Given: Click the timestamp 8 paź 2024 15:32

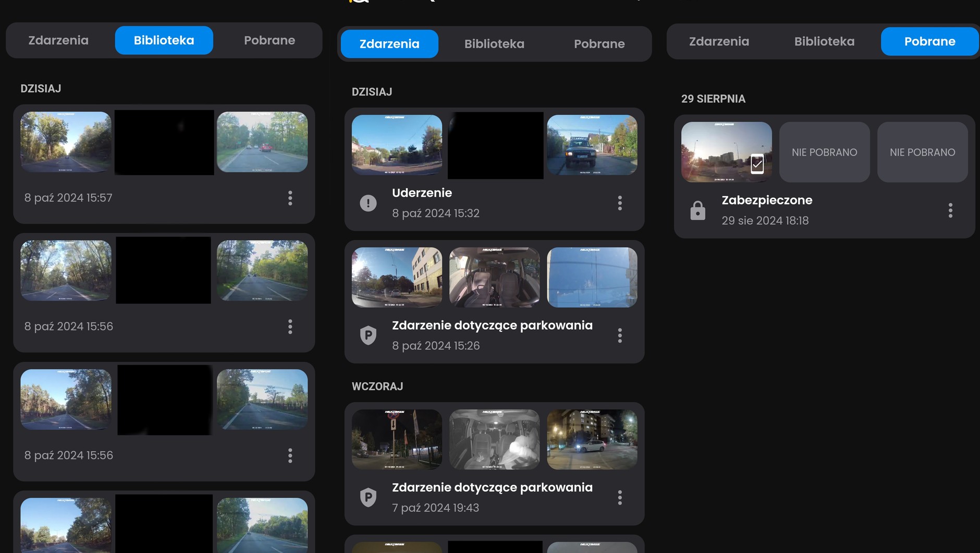Looking at the screenshot, I should click(436, 213).
